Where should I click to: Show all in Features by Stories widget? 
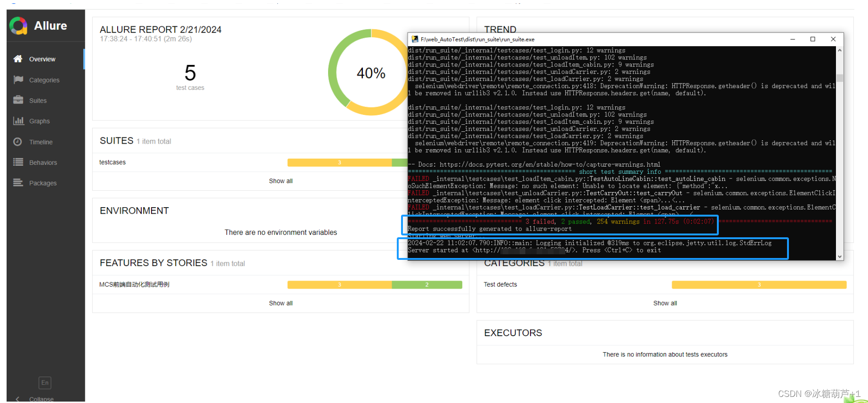pyautogui.click(x=281, y=303)
